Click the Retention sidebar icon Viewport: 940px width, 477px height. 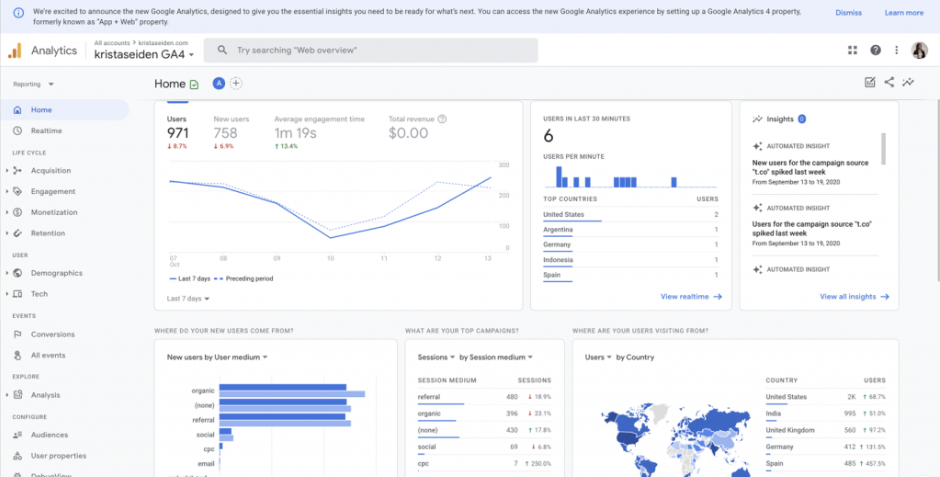coord(18,233)
